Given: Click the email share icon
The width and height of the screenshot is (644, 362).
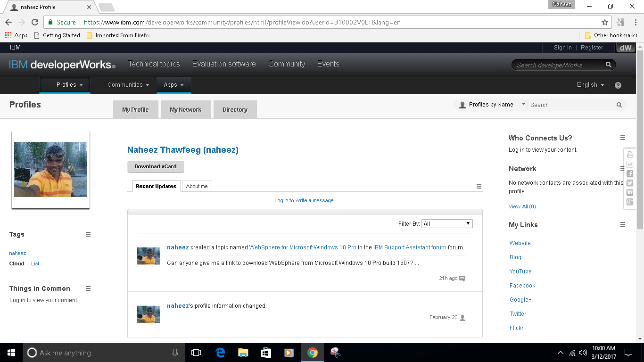Looking at the screenshot, I should 630,164.
